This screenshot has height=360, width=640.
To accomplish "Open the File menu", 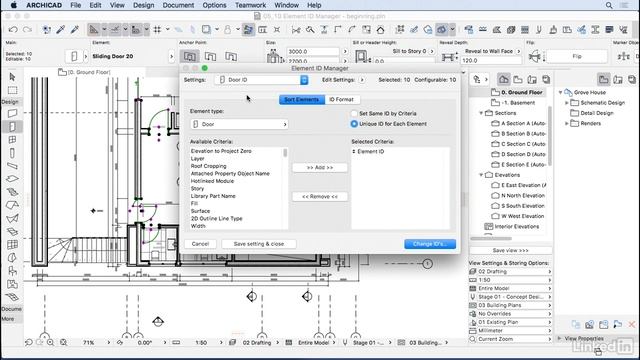I will [76, 5].
